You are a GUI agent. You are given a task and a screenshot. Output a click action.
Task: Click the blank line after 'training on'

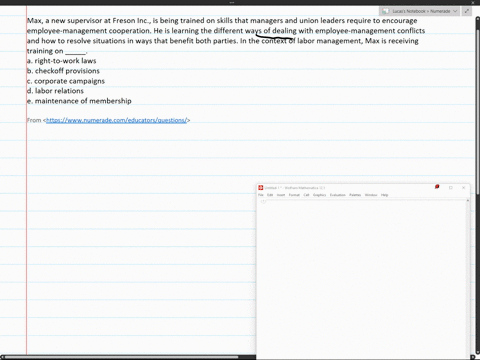pos(76,52)
